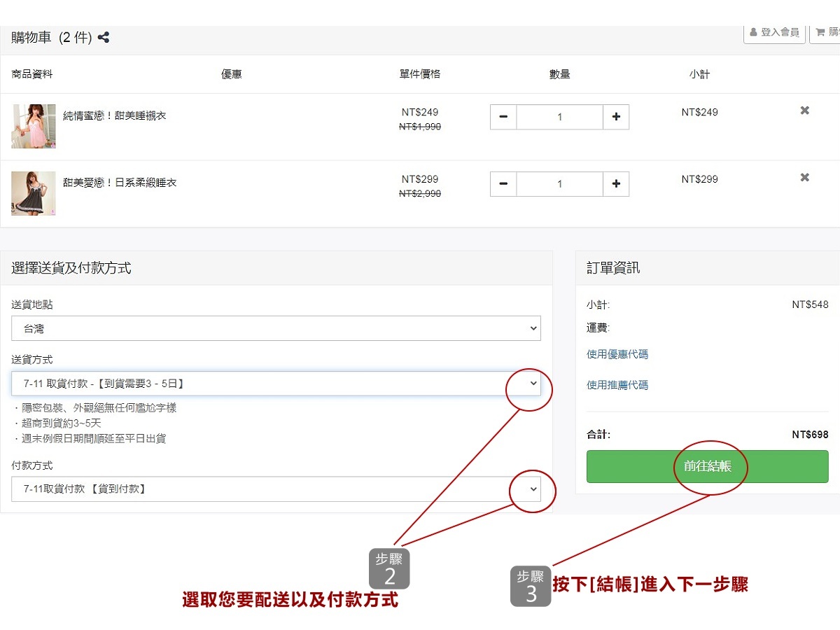Screen dimensions: 840x630
Task: Open the 送貨地點 dropdown showing 台灣
Action: point(276,328)
